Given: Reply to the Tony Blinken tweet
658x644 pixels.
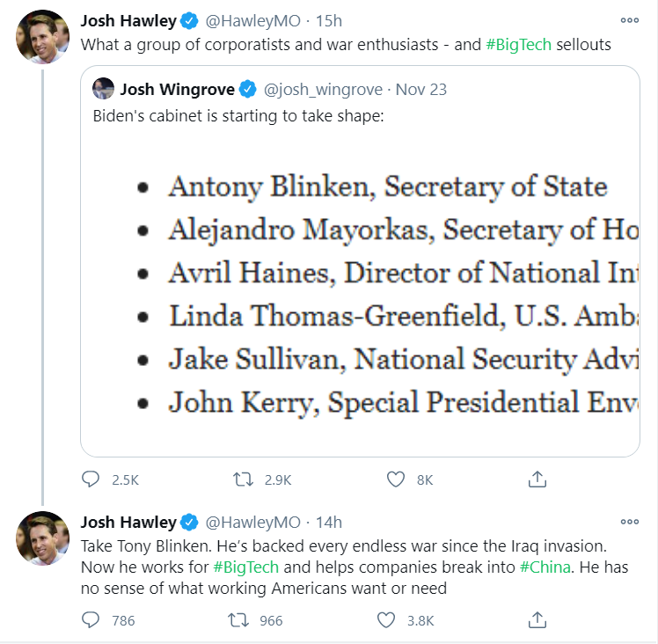Looking at the screenshot, I should (91, 619).
